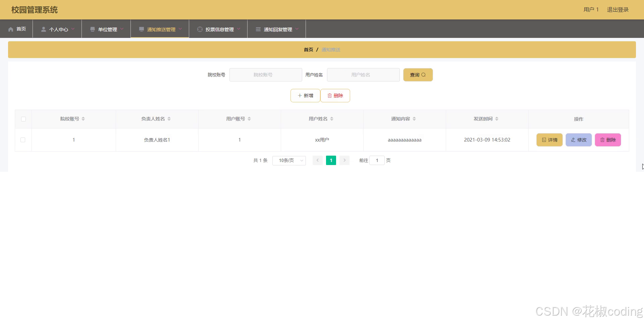This screenshot has height=322, width=644.
Task: Click the xx用户 cell
Action: [322, 140]
